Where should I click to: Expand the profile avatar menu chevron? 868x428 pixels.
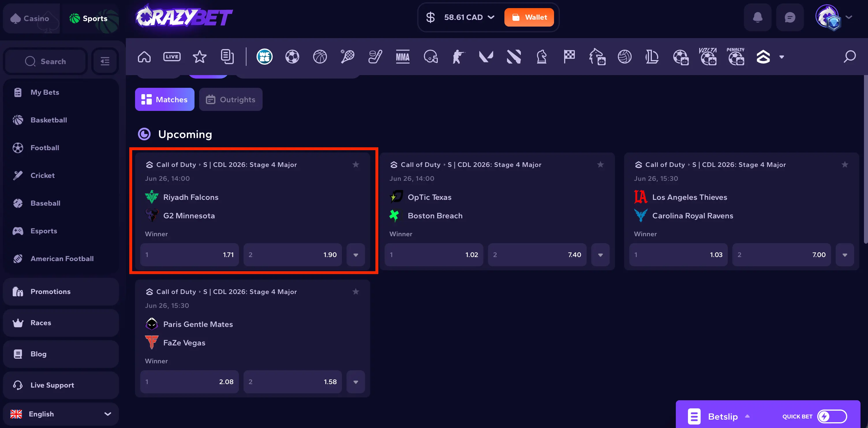click(849, 17)
